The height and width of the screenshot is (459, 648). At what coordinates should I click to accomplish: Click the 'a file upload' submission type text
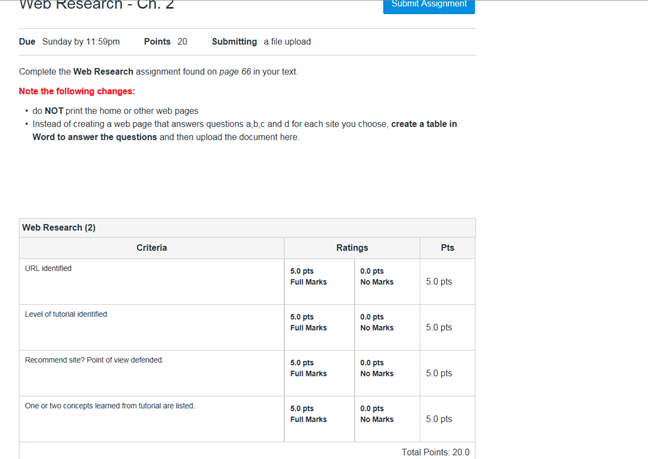[x=287, y=42]
